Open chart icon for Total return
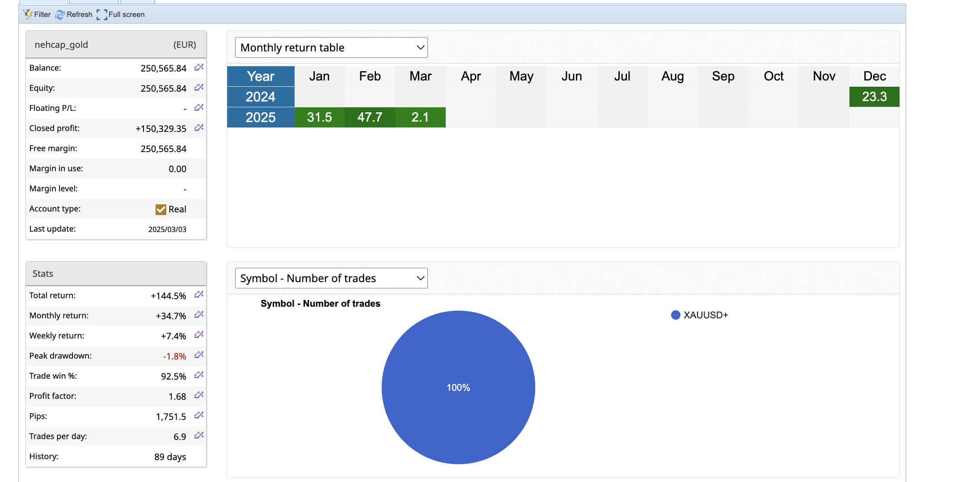Screen dimensions: 980x482 [x=199, y=295]
